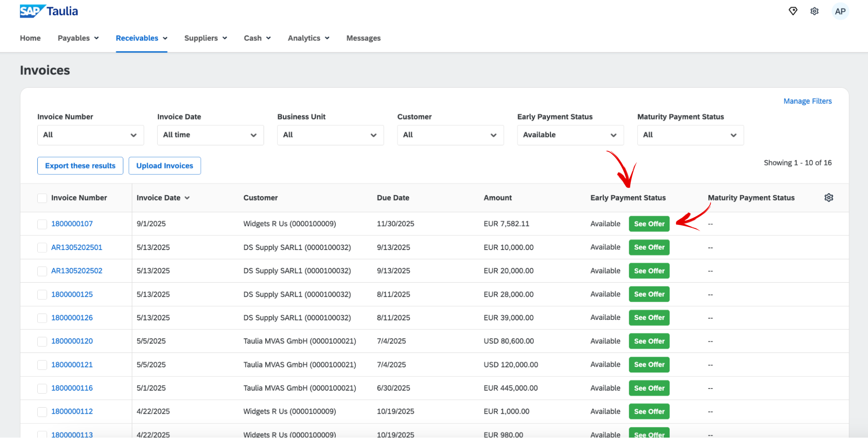Open Early Payment Status Available dropdown
The height and width of the screenshot is (438, 868).
tap(571, 135)
